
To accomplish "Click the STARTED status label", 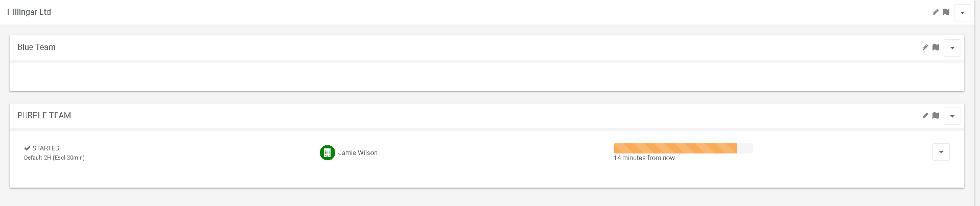I will click(x=45, y=148).
